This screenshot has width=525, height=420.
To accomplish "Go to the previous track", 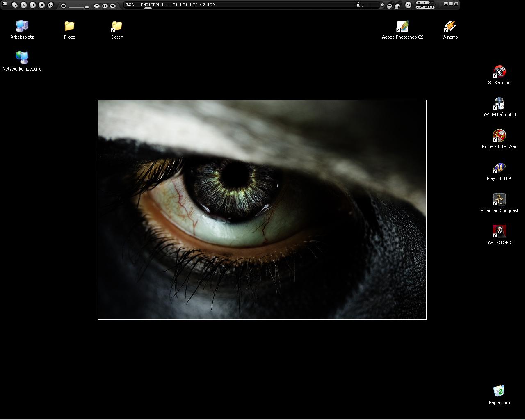I will tap(14, 5).
